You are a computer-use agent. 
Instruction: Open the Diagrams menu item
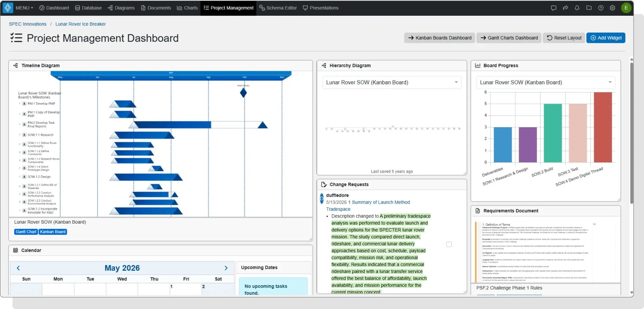121,8
